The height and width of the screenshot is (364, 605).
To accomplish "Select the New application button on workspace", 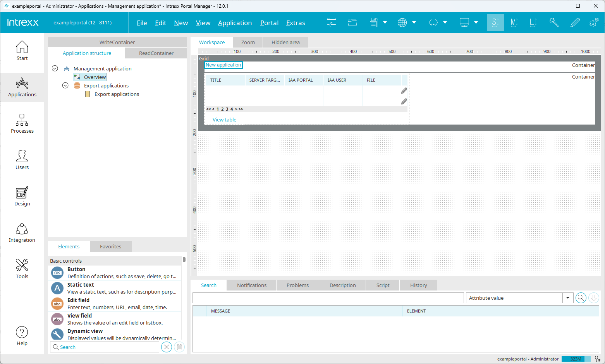I will point(223,65).
